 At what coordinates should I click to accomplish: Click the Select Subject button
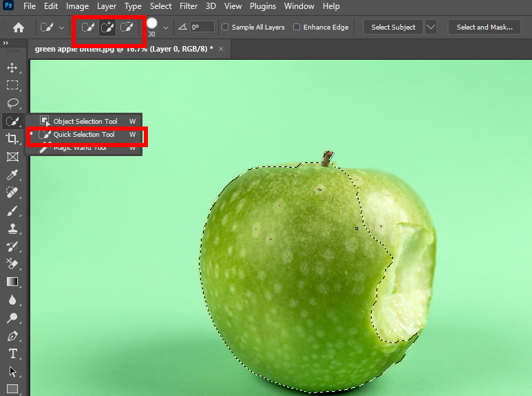tap(393, 27)
